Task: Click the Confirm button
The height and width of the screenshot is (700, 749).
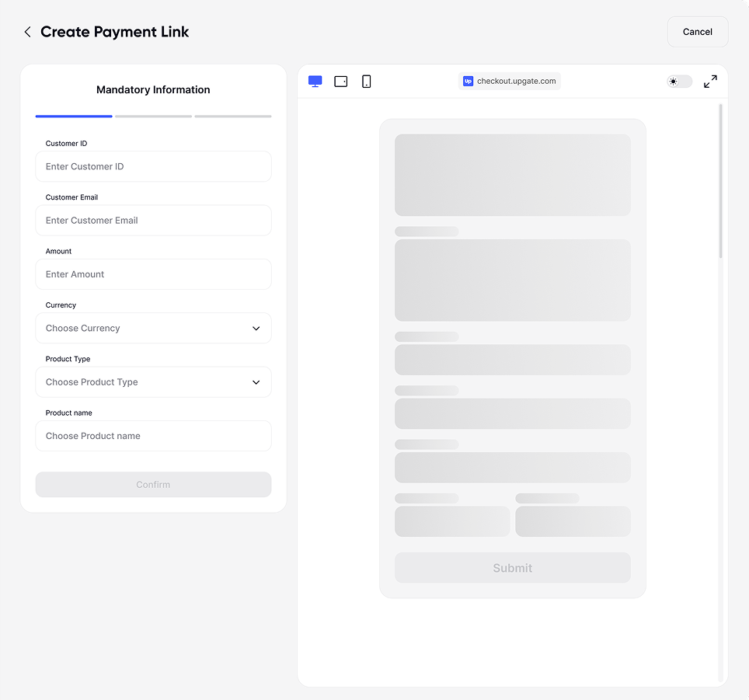Action: [x=153, y=485]
